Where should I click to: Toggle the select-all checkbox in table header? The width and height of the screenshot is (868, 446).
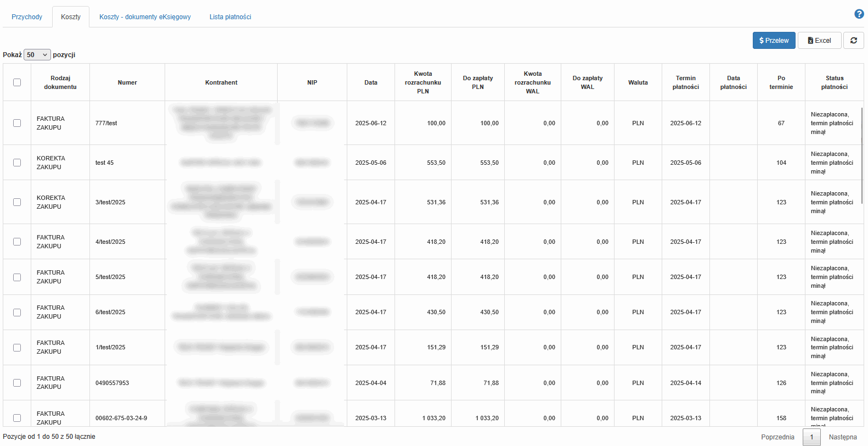tap(17, 82)
